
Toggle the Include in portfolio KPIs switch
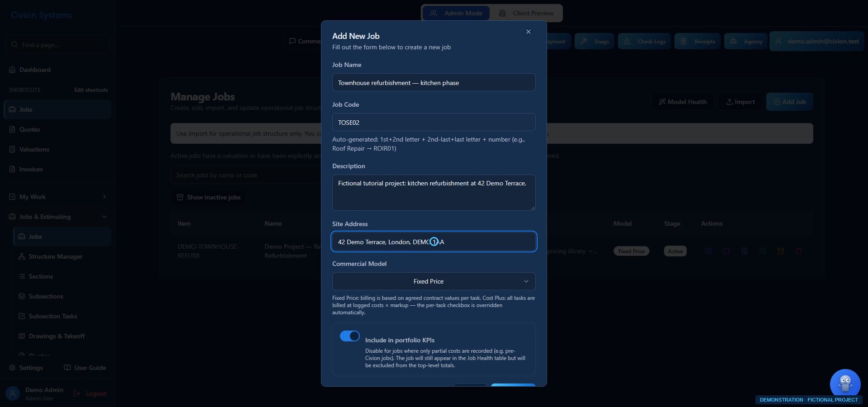(349, 336)
